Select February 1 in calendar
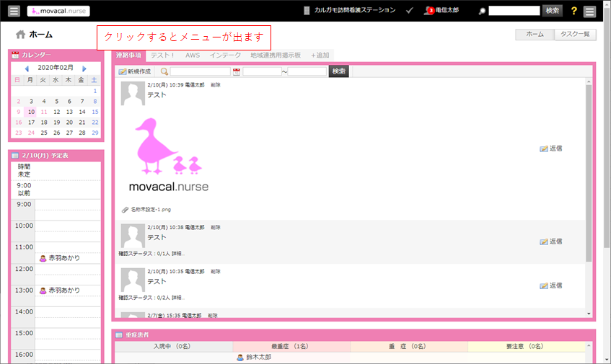Image resolution: width=611 pixels, height=364 pixels. (x=94, y=91)
